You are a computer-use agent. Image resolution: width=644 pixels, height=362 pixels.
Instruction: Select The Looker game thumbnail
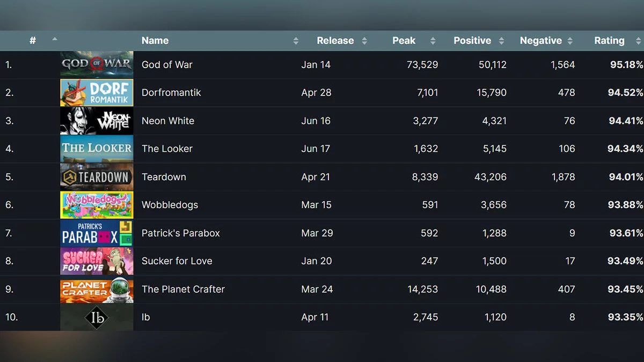[97, 149]
